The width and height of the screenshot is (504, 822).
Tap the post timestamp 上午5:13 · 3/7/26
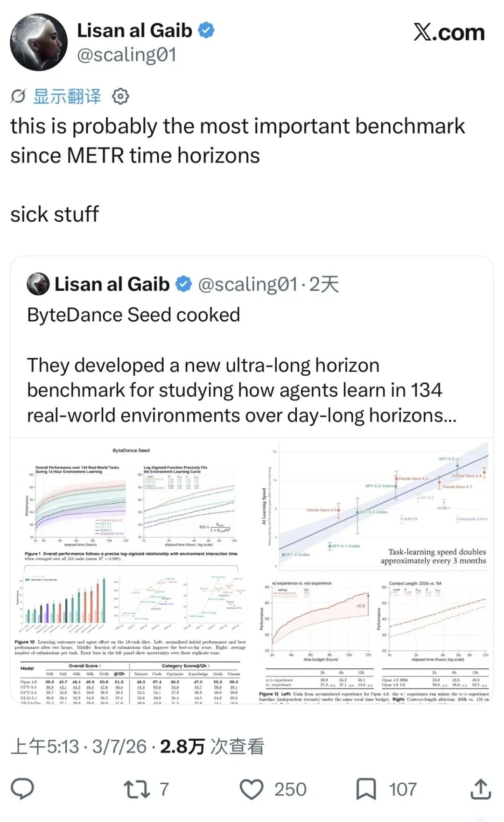[78, 747]
